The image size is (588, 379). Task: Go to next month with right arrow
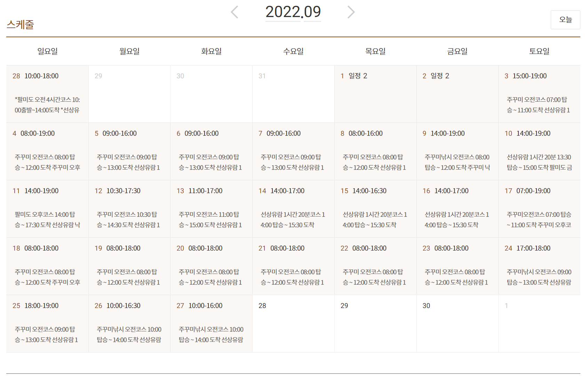[x=351, y=12]
